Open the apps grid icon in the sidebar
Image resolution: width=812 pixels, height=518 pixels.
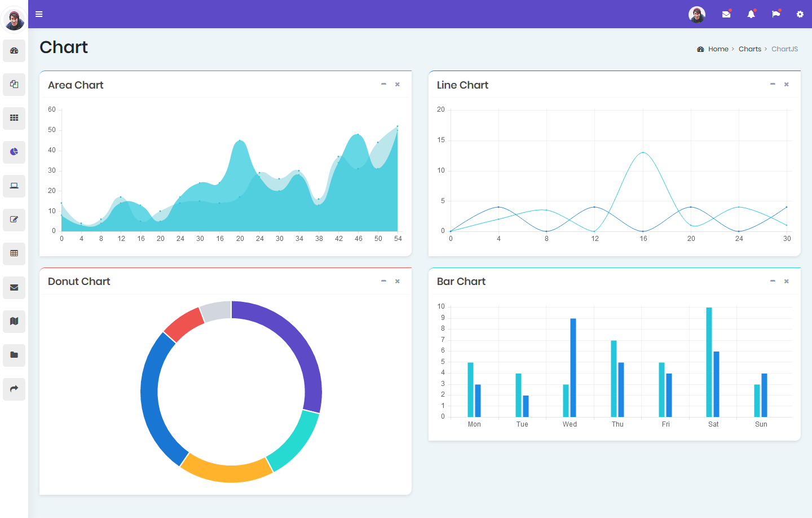[14, 118]
